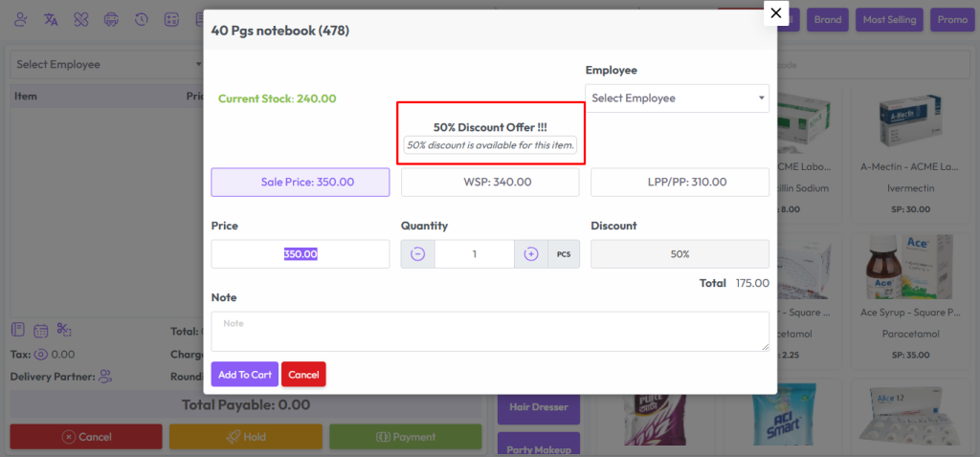Click the discount availability notice text
Viewport: 980px width, 457px height.
tap(490, 144)
